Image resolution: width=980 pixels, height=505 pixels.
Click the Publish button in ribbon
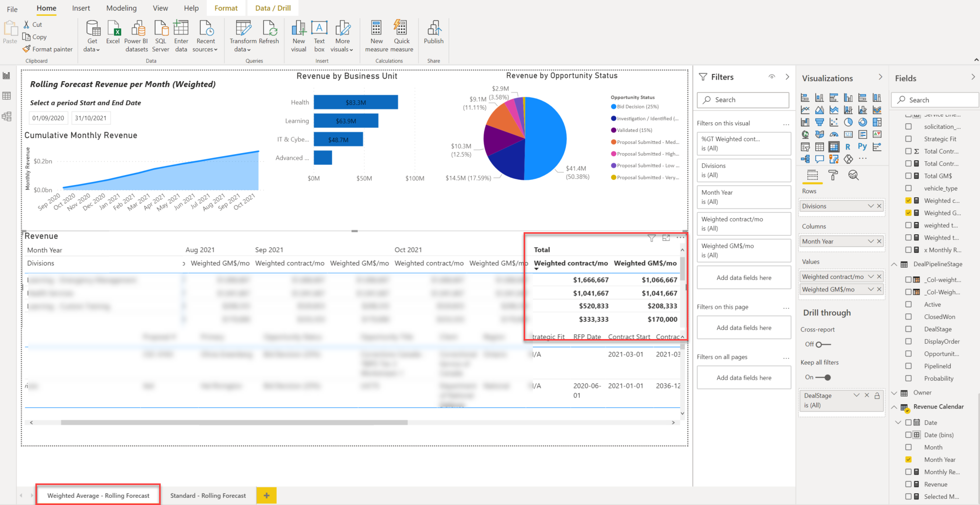click(434, 32)
